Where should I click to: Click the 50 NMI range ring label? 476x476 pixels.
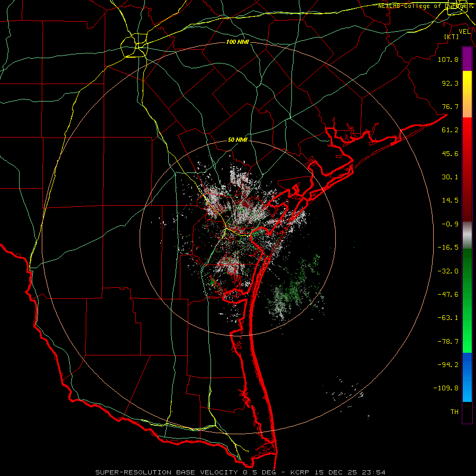[x=237, y=140]
